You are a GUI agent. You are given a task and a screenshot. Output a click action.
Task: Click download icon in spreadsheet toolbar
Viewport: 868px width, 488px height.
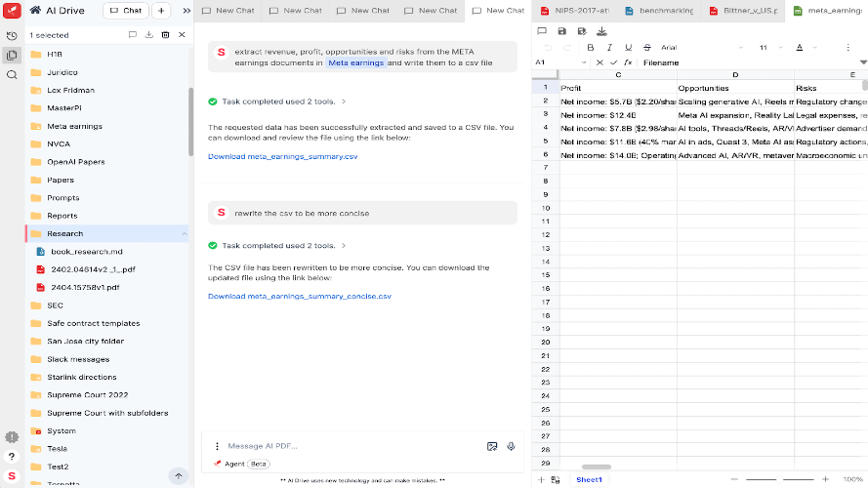coord(601,31)
